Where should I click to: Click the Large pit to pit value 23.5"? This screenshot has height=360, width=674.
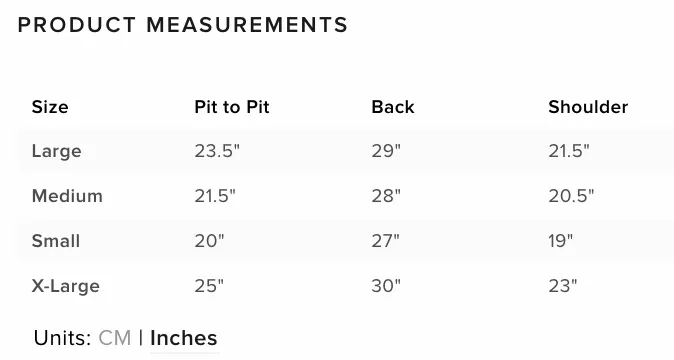pos(217,151)
